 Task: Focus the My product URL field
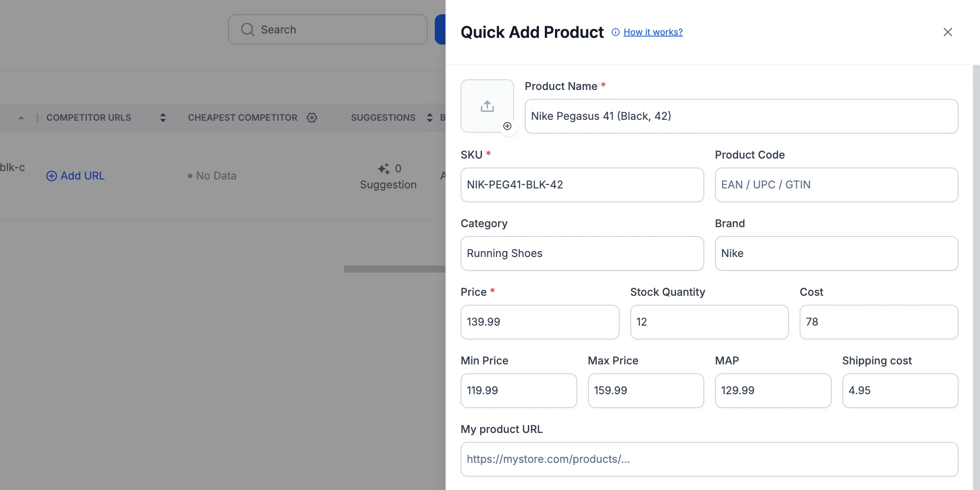click(x=709, y=459)
